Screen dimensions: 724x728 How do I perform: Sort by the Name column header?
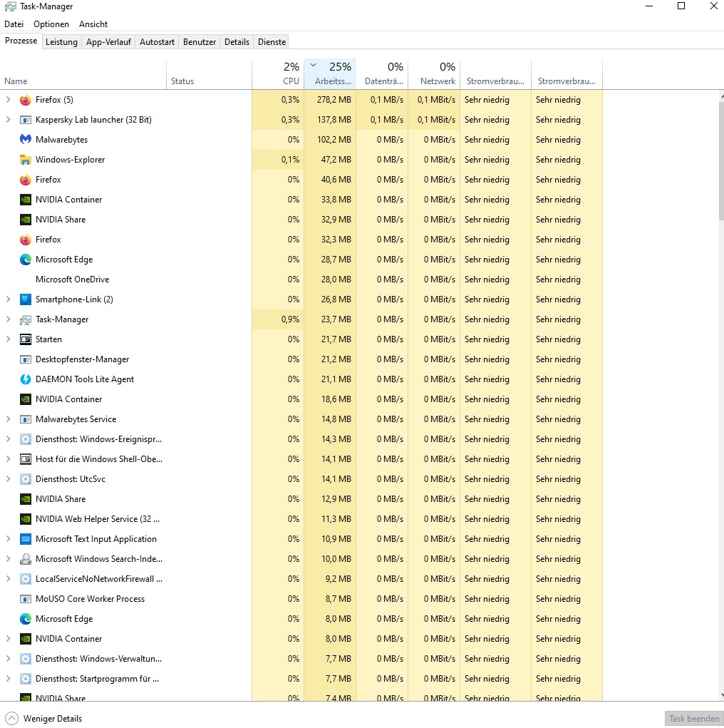pos(83,74)
